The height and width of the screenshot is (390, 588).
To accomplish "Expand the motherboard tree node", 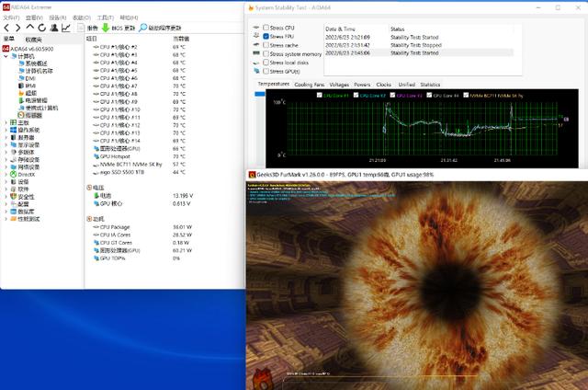I will coord(6,122).
